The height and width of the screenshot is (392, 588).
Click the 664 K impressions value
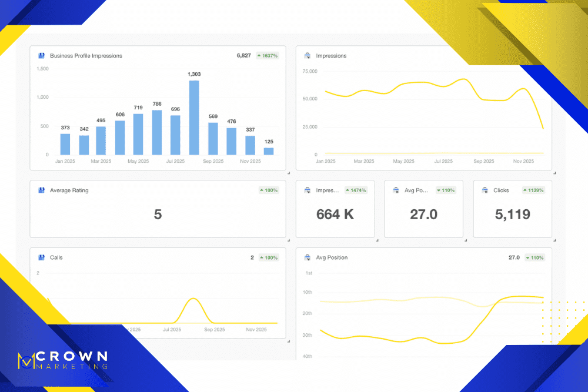335,214
